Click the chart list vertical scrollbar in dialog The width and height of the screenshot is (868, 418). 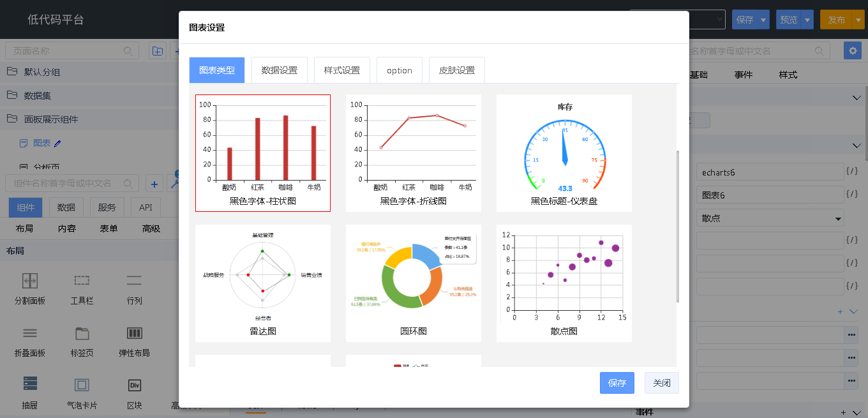click(x=678, y=227)
